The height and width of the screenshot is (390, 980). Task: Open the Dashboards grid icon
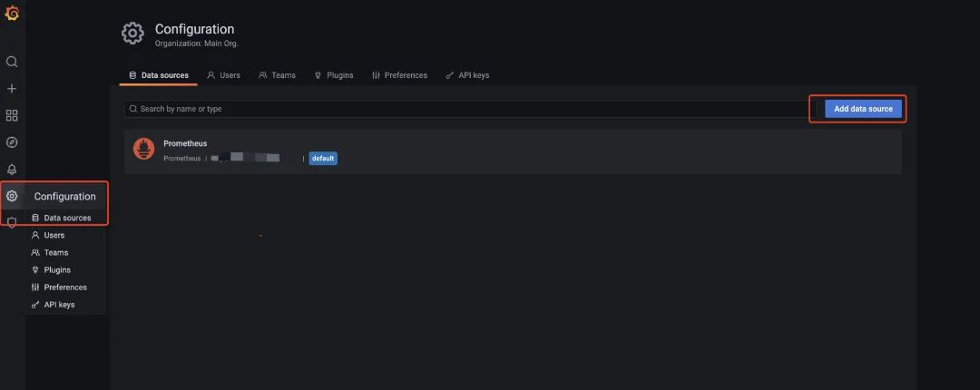[12, 115]
